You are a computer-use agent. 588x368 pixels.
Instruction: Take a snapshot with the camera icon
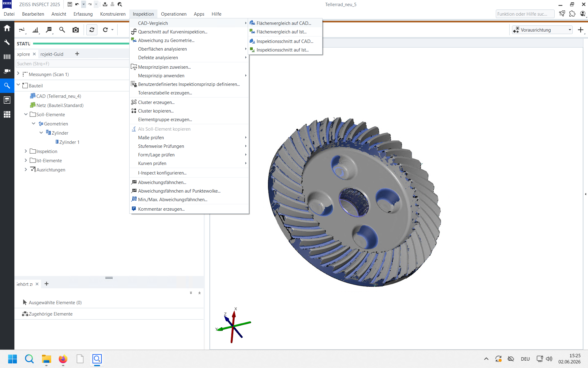tap(76, 30)
